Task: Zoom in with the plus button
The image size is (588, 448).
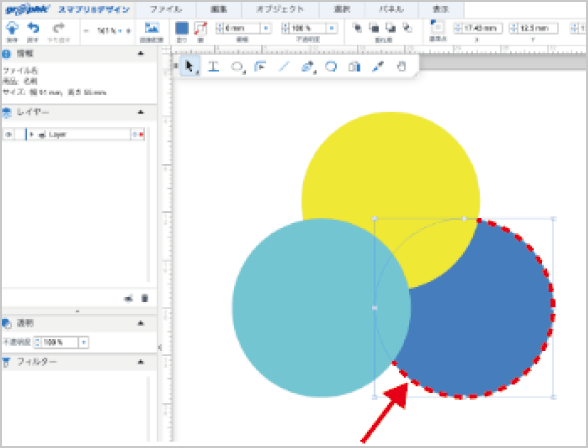Action: (x=128, y=31)
